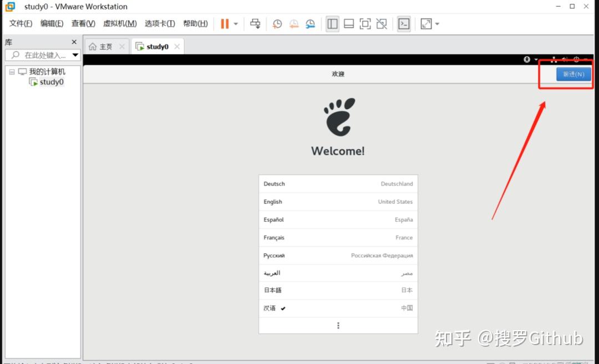Open the GNOME accessibility menu icon
This screenshot has width=599, height=364.
pos(527,59)
